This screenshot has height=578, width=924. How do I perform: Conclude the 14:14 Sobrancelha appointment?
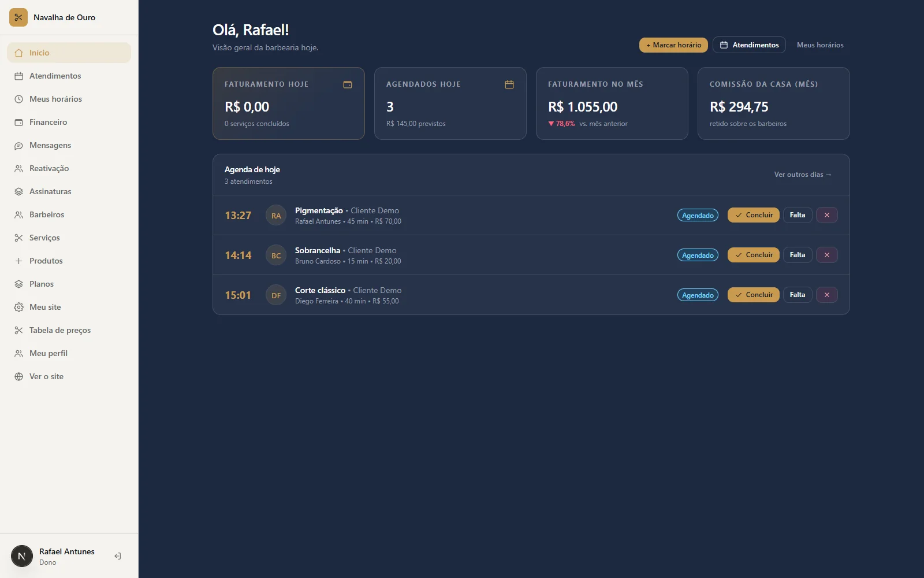[754, 255]
